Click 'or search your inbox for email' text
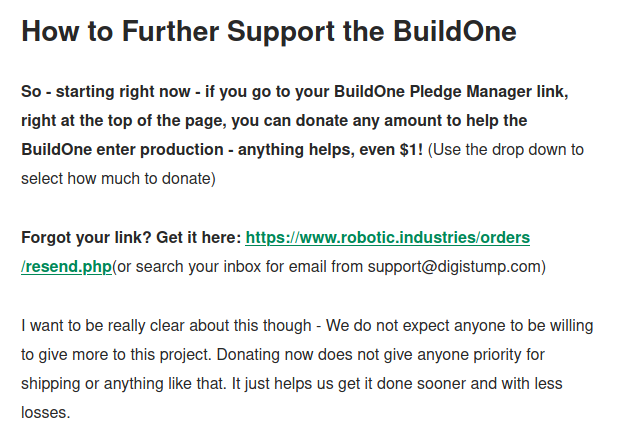The image size is (618, 438). coord(240,267)
